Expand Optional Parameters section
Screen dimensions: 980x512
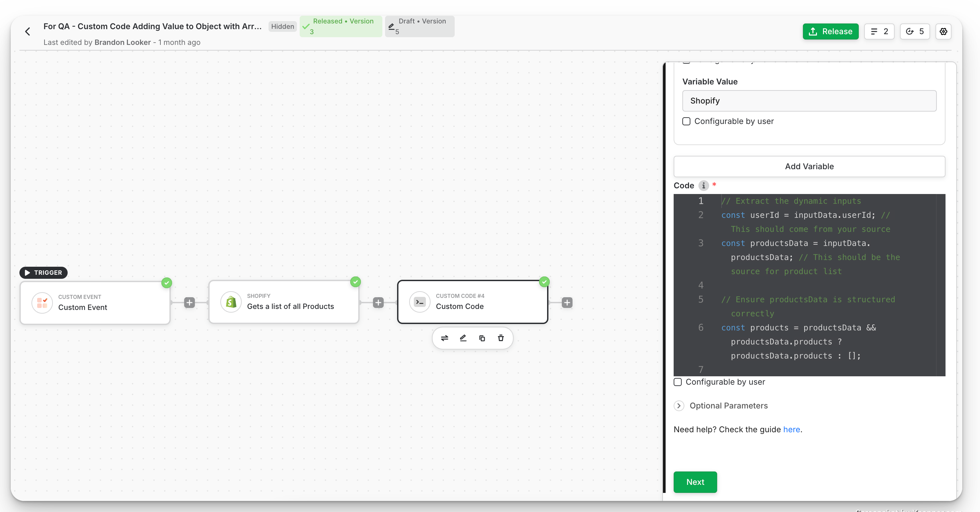tap(679, 406)
